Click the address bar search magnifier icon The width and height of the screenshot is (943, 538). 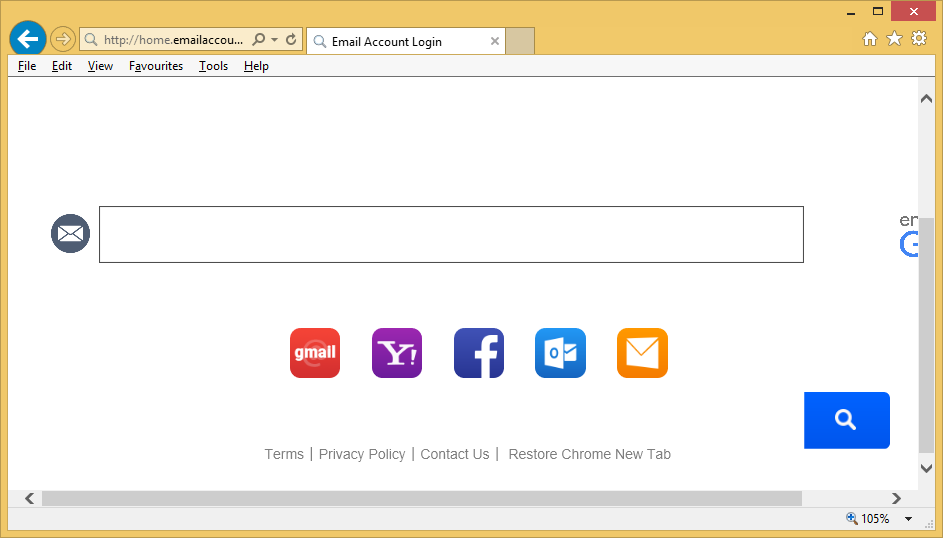(x=259, y=40)
